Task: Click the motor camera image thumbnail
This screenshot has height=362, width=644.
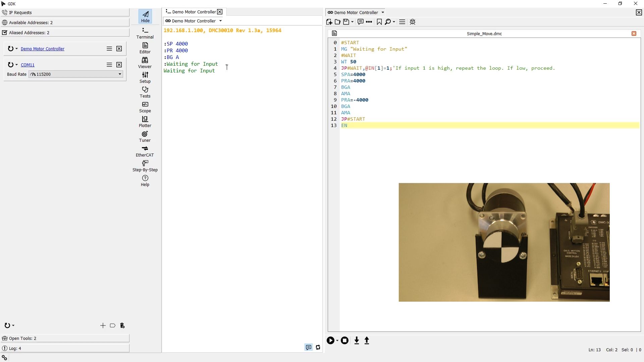Action: [504, 242]
